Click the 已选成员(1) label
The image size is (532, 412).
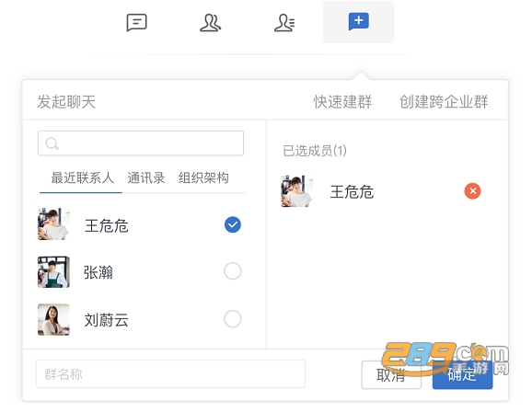[x=315, y=151]
